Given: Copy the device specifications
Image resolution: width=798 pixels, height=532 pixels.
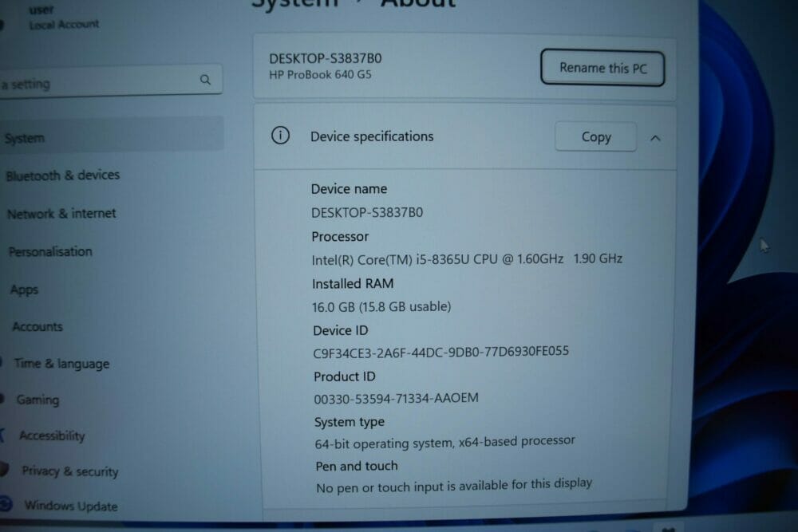Looking at the screenshot, I should tap(595, 136).
